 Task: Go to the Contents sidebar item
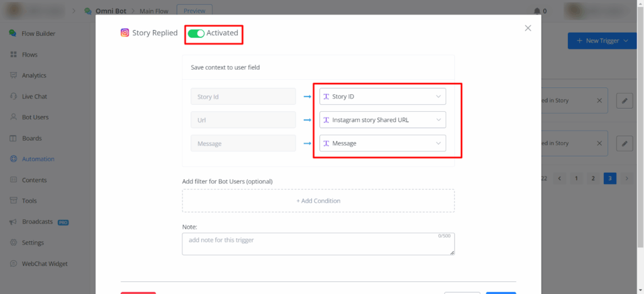pyautogui.click(x=34, y=180)
